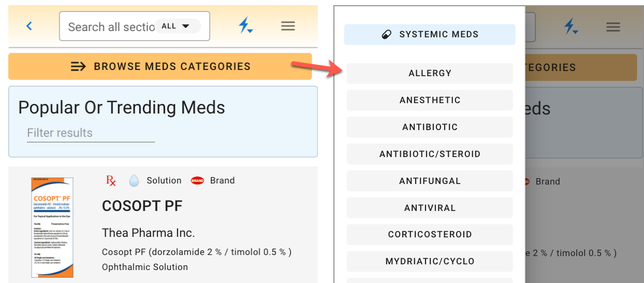Click the Search all sections field
644x283 pixels.
110,26
